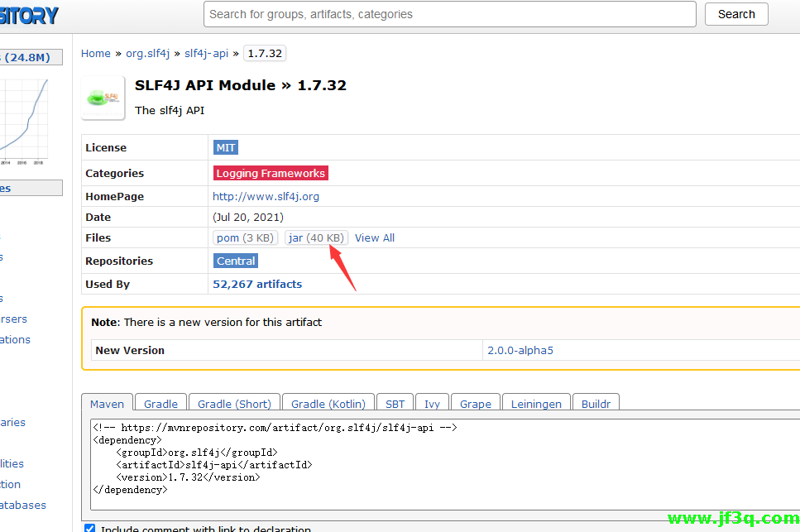
Task: Switch to the SBT tab
Action: tap(395, 404)
